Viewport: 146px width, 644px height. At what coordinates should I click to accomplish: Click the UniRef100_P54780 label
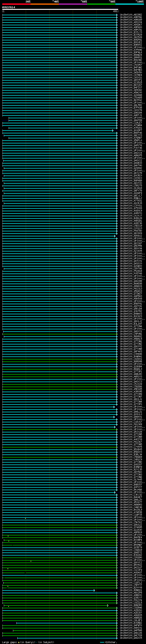(131, 231)
